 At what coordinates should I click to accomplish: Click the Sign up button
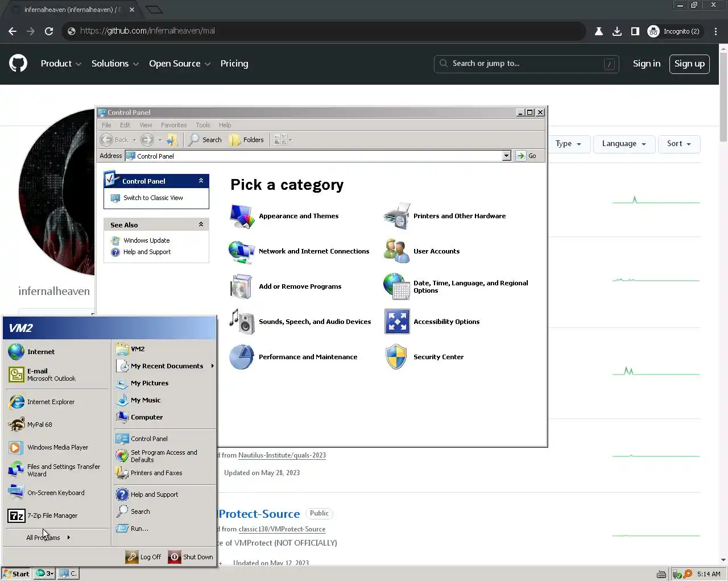pyautogui.click(x=689, y=64)
